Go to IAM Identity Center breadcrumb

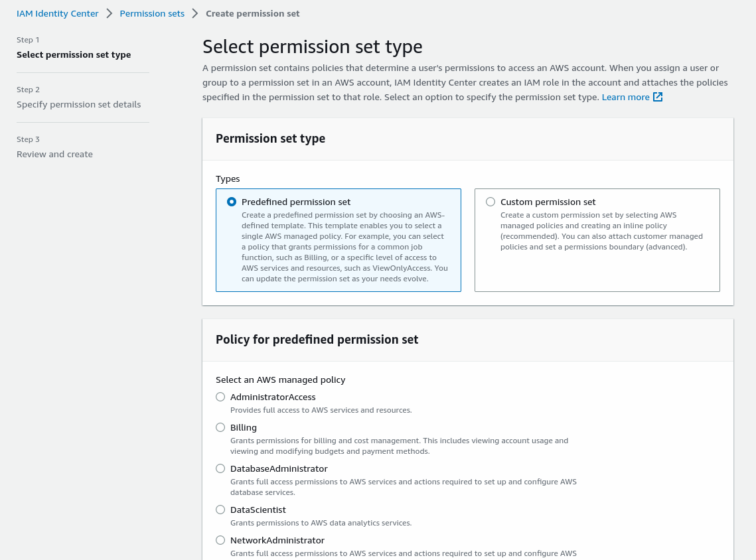(58, 13)
